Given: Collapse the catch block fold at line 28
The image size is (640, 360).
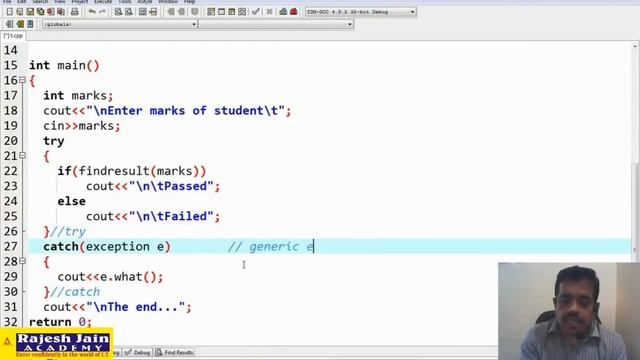Looking at the screenshot, I should pos(23,261).
